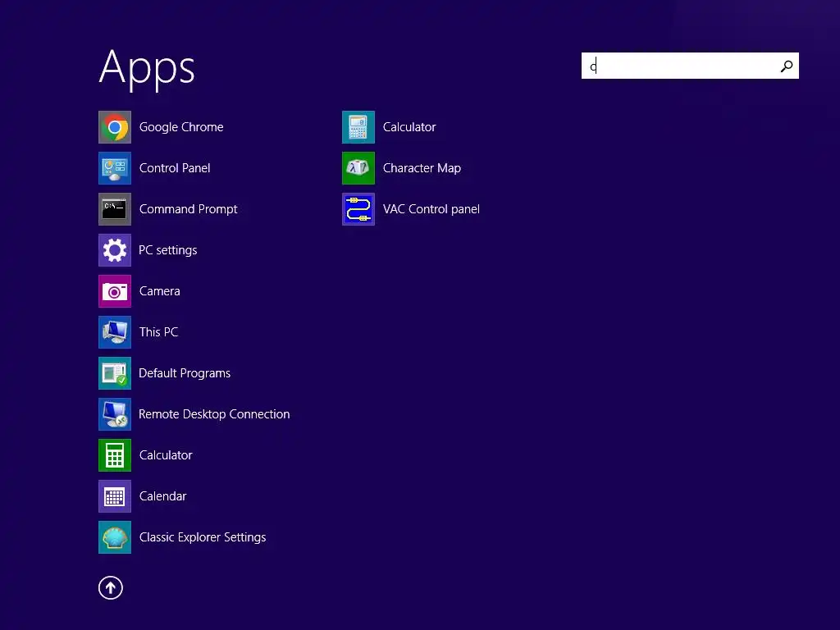Select the "Calendar" label

(x=163, y=496)
